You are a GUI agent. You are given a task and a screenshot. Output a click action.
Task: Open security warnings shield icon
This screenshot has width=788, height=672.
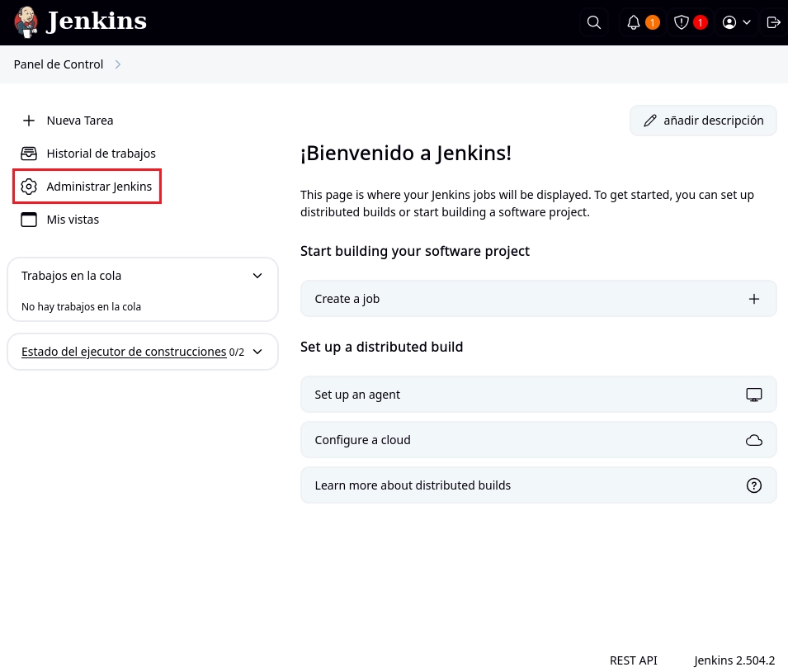pos(681,22)
